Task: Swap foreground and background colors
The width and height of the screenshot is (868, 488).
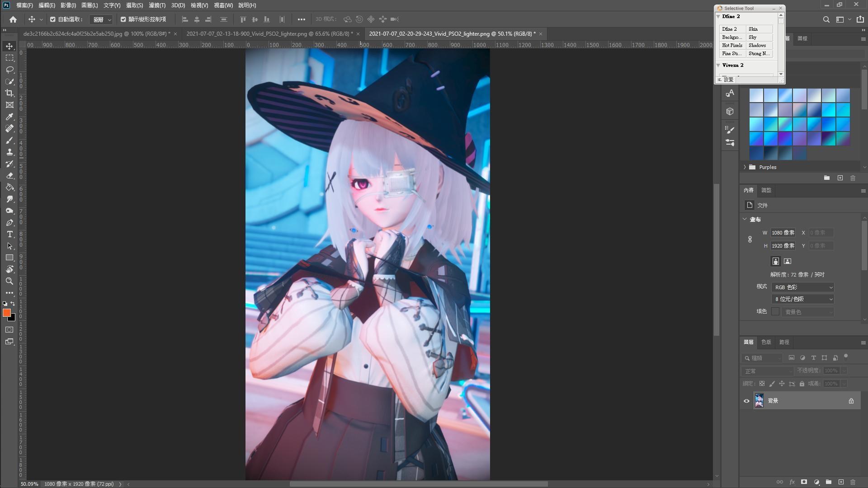Action: point(13,304)
